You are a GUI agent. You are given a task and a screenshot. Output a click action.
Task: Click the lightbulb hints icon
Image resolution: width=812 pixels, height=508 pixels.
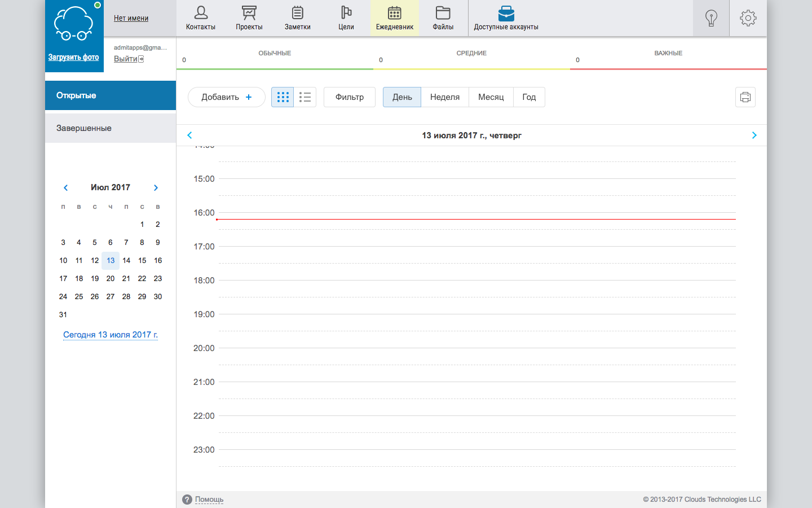[x=710, y=17]
